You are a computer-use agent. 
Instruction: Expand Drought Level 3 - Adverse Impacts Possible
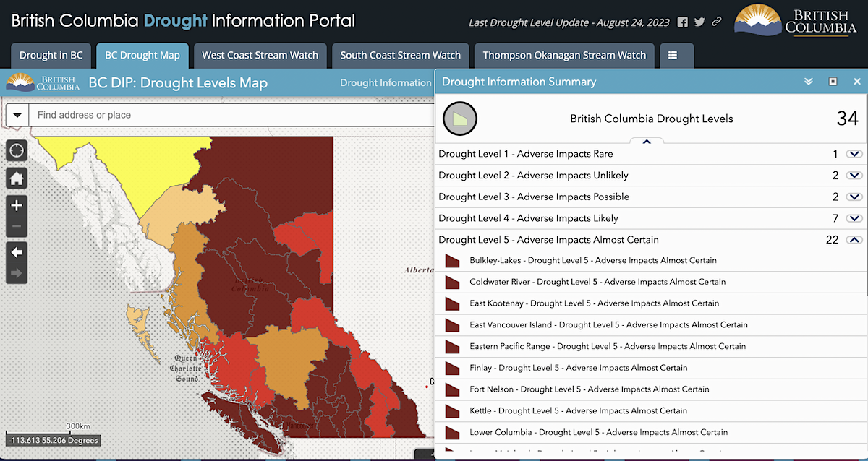854,197
